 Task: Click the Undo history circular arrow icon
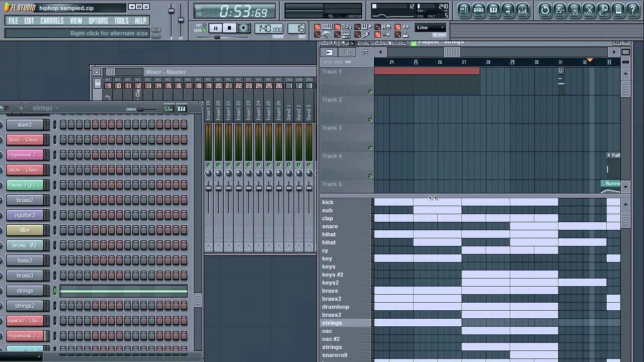[x=545, y=10]
